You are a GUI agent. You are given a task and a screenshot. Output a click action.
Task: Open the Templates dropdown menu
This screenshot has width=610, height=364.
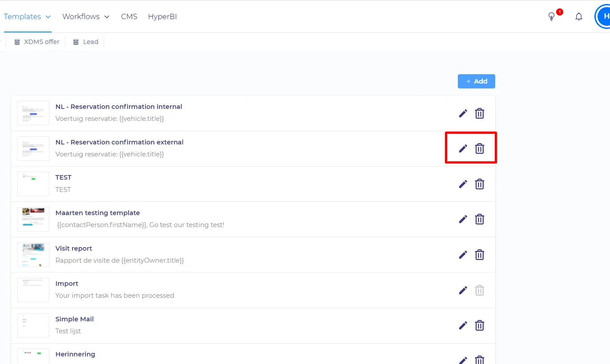(27, 16)
